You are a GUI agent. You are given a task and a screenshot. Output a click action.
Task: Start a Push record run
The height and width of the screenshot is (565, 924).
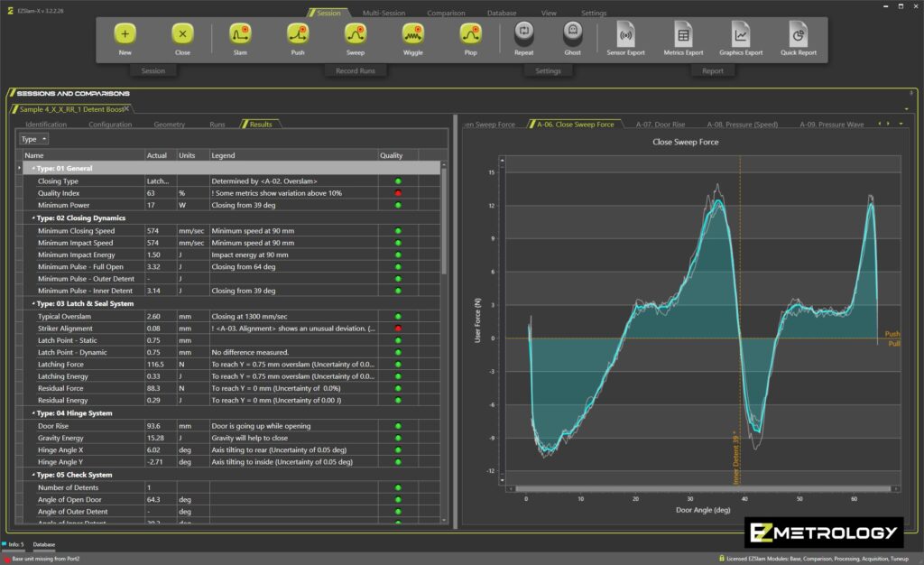pos(298,34)
